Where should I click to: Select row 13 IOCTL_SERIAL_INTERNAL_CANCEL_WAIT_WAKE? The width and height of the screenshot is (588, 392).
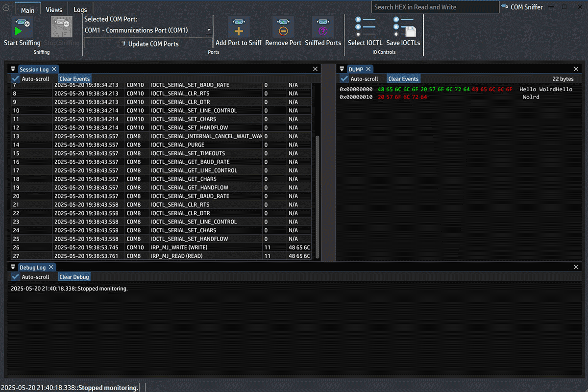click(x=161, y=136)
